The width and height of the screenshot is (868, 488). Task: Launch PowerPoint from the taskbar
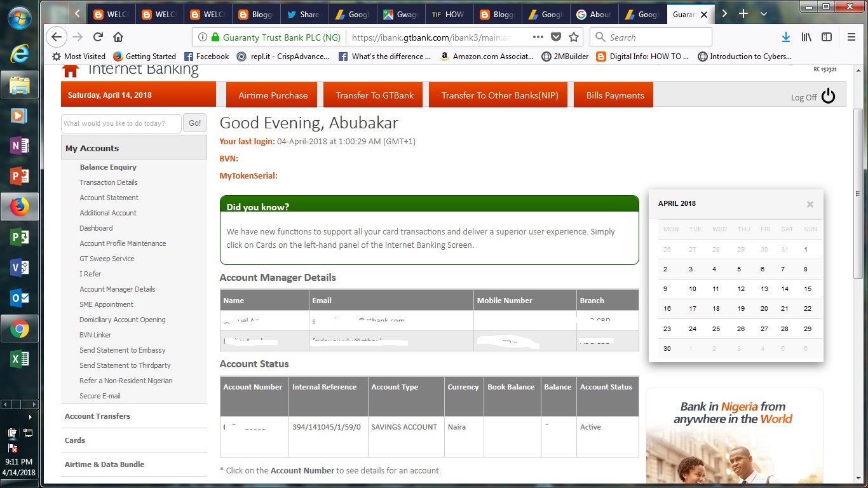pos(20,176)
